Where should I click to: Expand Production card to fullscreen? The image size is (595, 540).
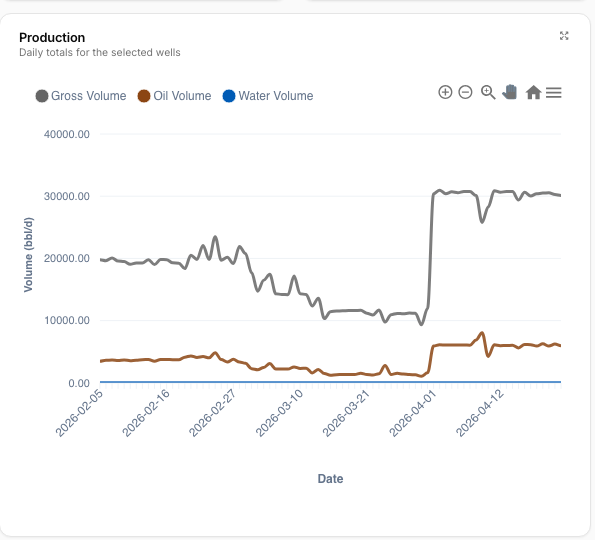[564, 36]
